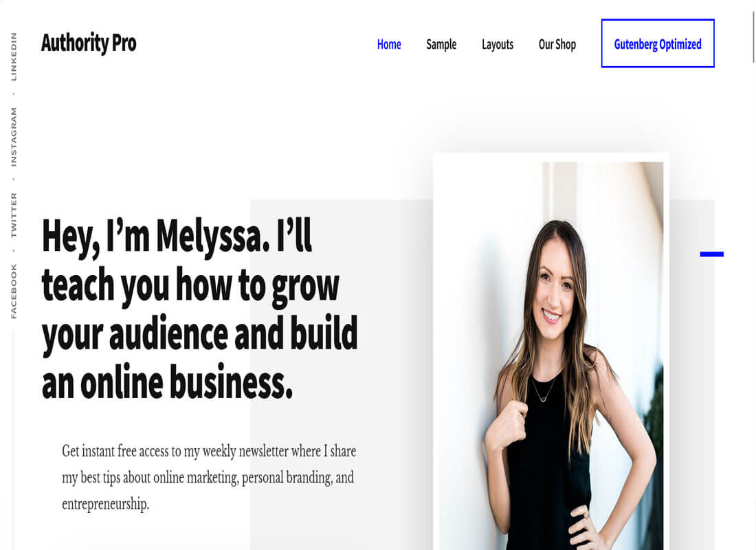The image size is (756, 550).
Task: Go to the Home menu item
Action: 389,45
